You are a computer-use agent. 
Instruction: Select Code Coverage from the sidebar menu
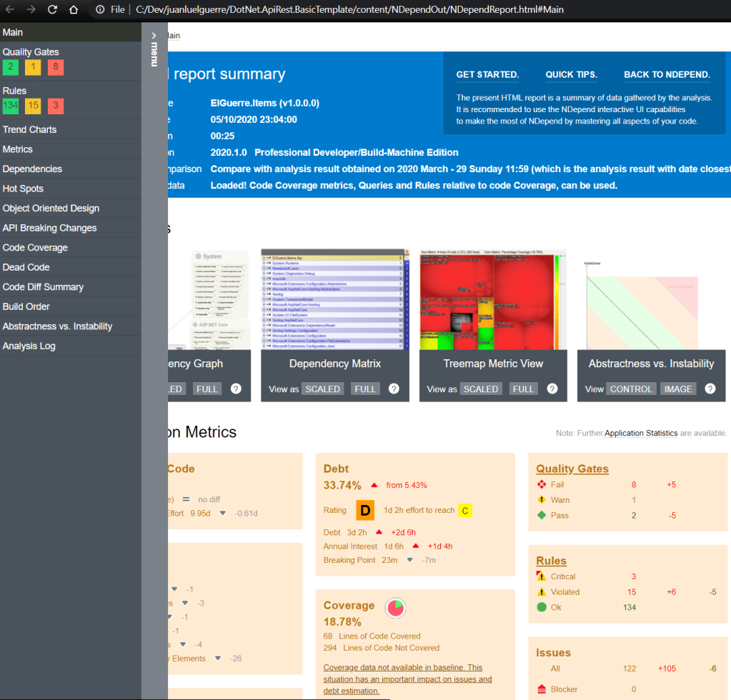point(35,247)
